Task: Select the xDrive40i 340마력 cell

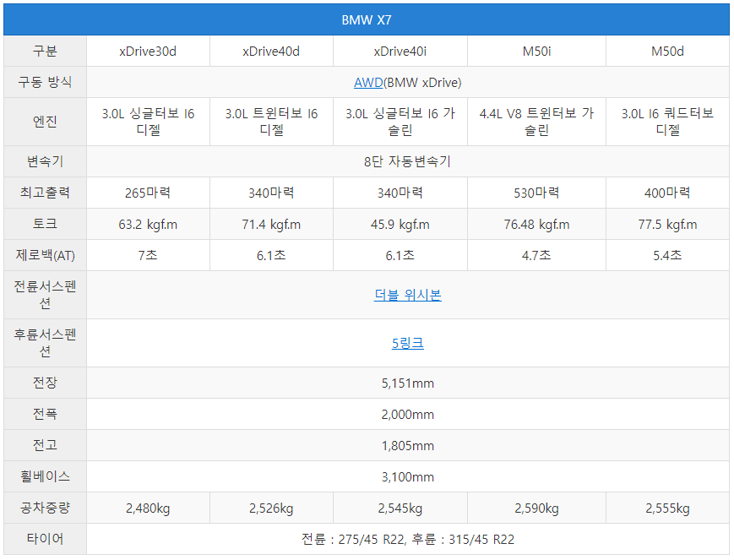Action: pos(400,193)
